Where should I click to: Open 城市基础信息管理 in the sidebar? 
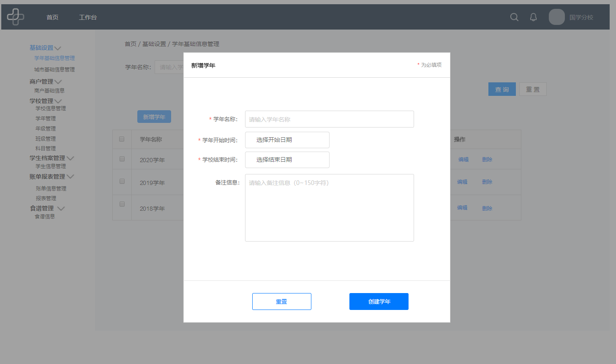(x=55, y=70)
